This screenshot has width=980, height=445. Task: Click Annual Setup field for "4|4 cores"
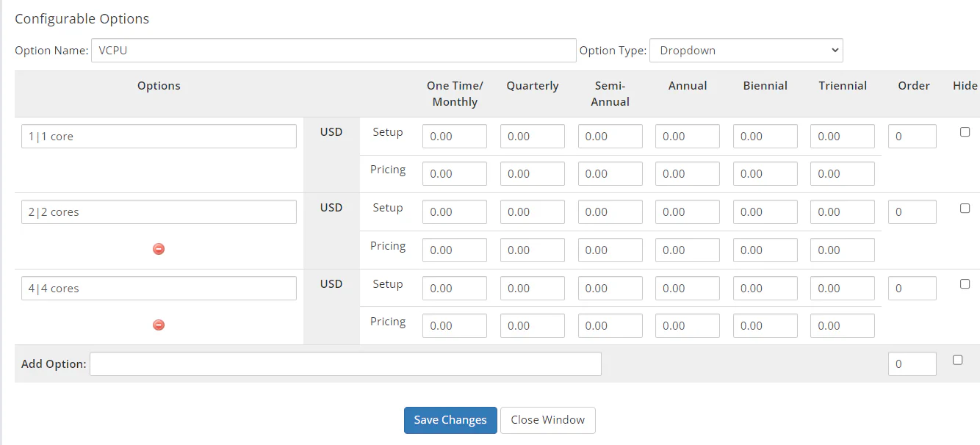(x=687, y=288)
